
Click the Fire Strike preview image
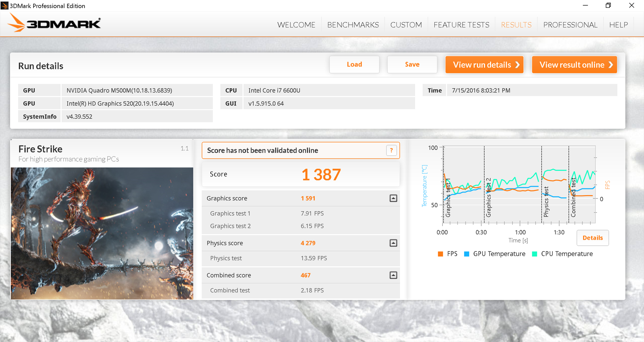[102, 233]
